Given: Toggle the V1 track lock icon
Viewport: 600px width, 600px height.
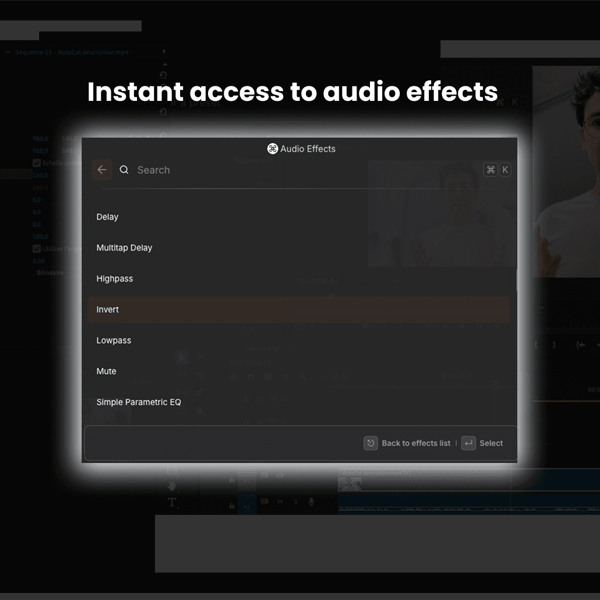Looking at the screenshot, I should 232,479.
